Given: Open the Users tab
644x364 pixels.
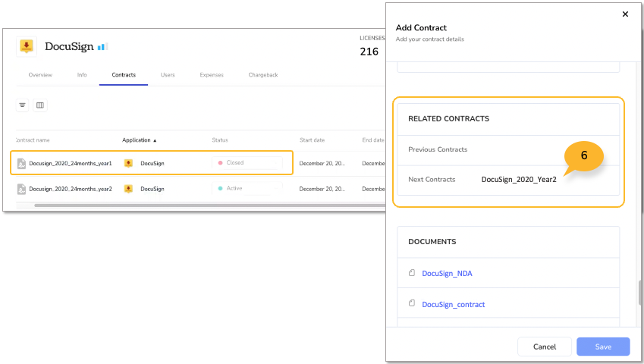Looking at the screenshot, I should click(168, 74).
